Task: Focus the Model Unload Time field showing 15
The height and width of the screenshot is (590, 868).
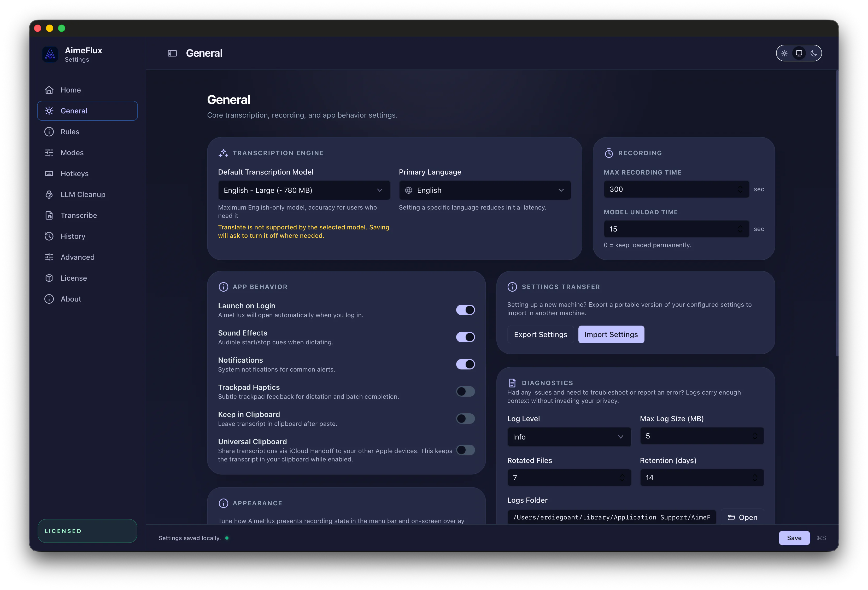Action: point(676,229)
